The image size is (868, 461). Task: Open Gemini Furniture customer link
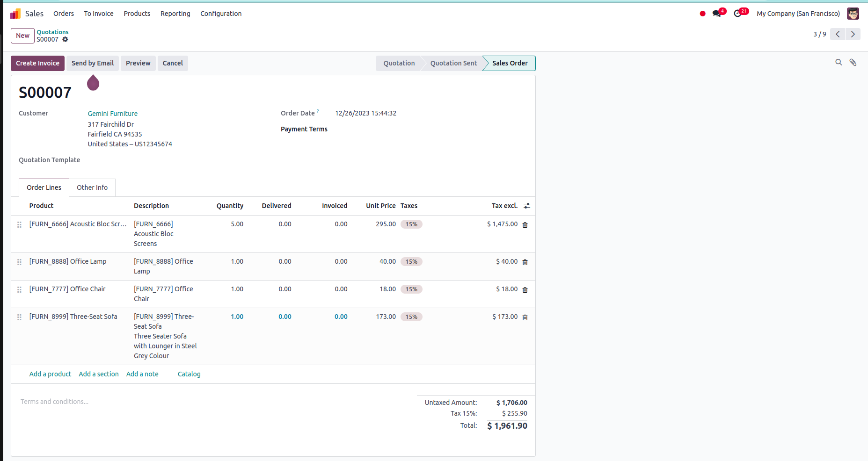click(113, 114)
